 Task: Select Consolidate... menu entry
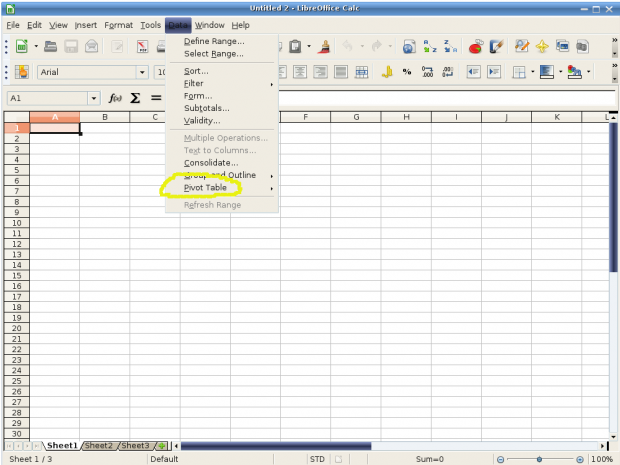222,163
